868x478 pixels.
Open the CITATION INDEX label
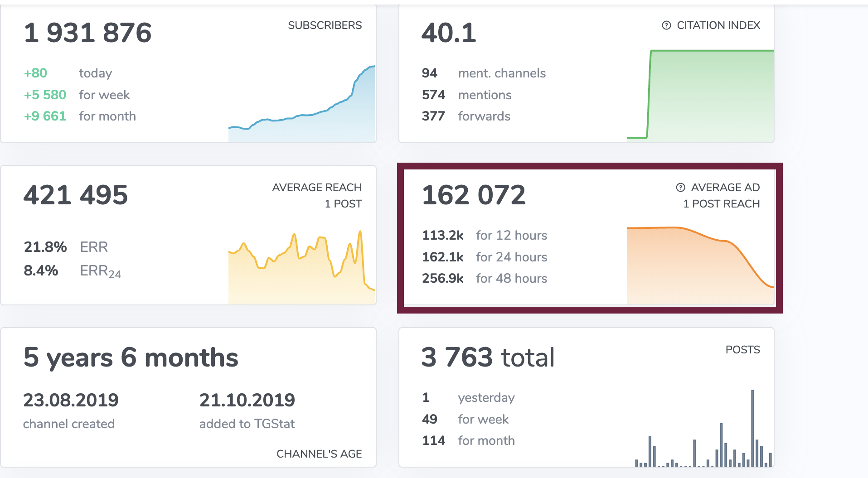(x=718, y=25)
